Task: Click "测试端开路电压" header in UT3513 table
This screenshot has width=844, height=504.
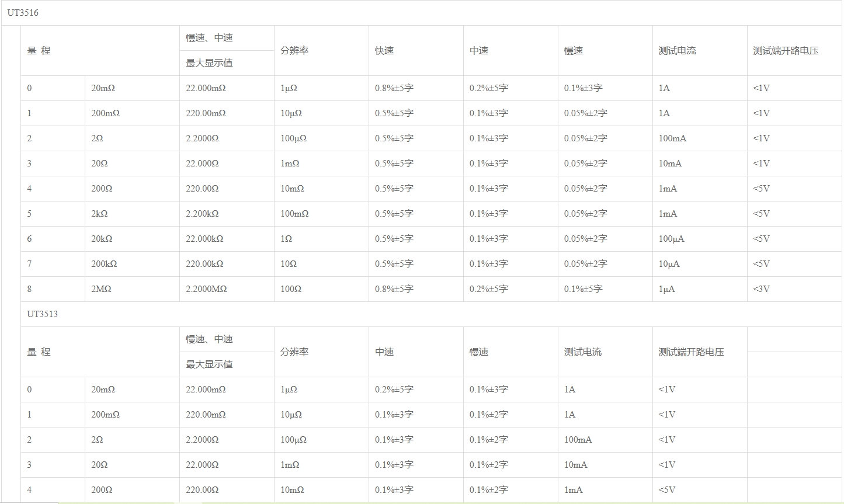Action: [691, 352]
